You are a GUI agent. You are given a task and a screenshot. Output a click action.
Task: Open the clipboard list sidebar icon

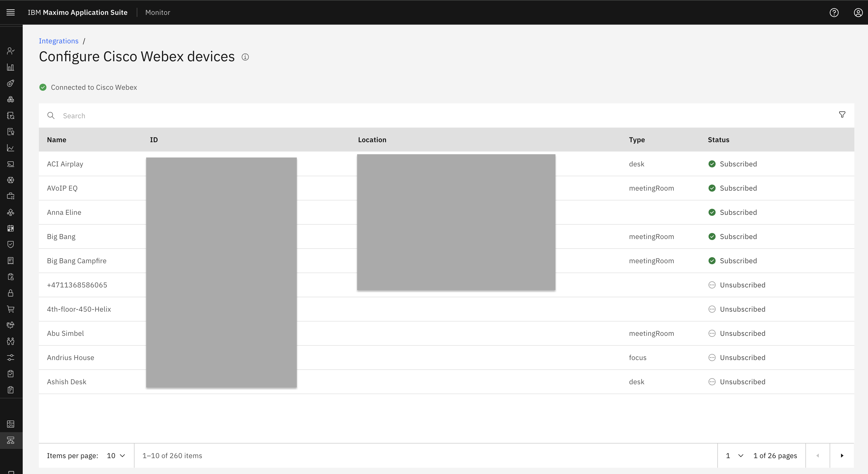pos(11,390)
